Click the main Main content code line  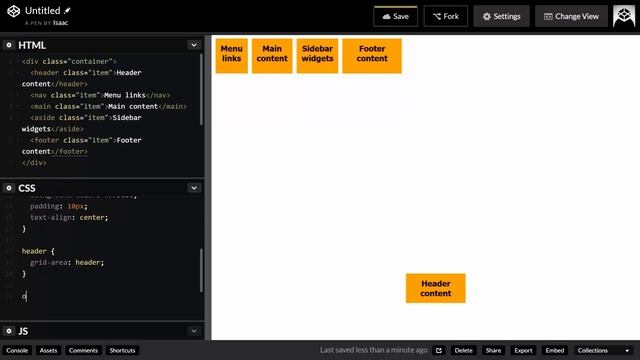pyautogui.click(x=109, y=107)
